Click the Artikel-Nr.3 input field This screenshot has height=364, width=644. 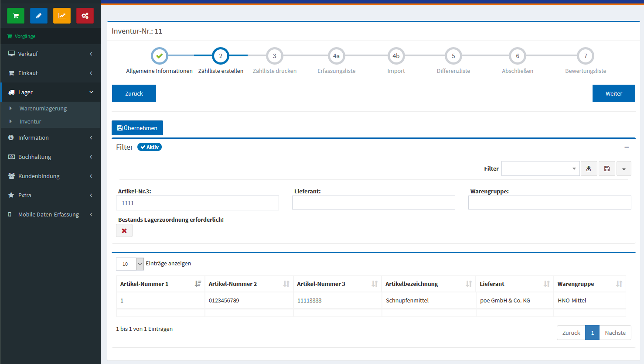197,203
